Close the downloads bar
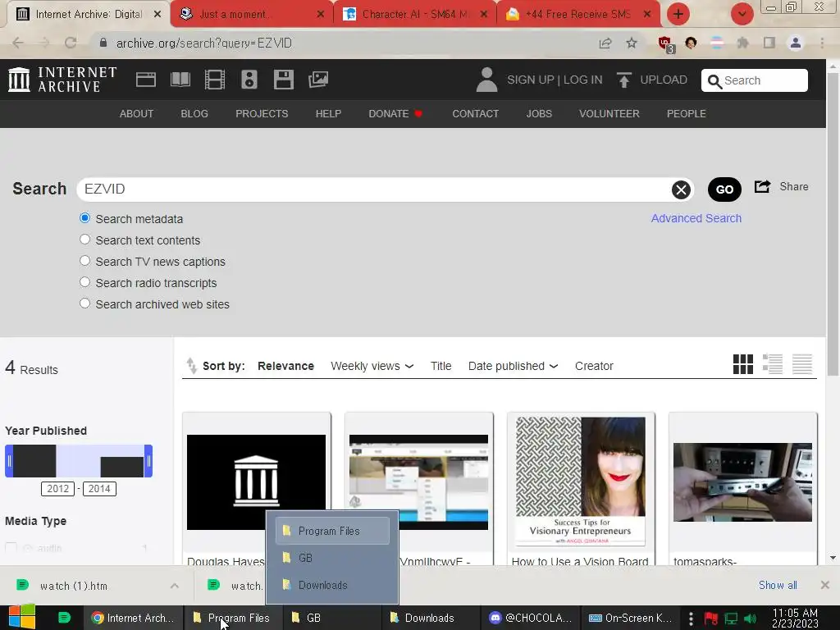Screen dimensions: 840x630 [x=825, y=585]
